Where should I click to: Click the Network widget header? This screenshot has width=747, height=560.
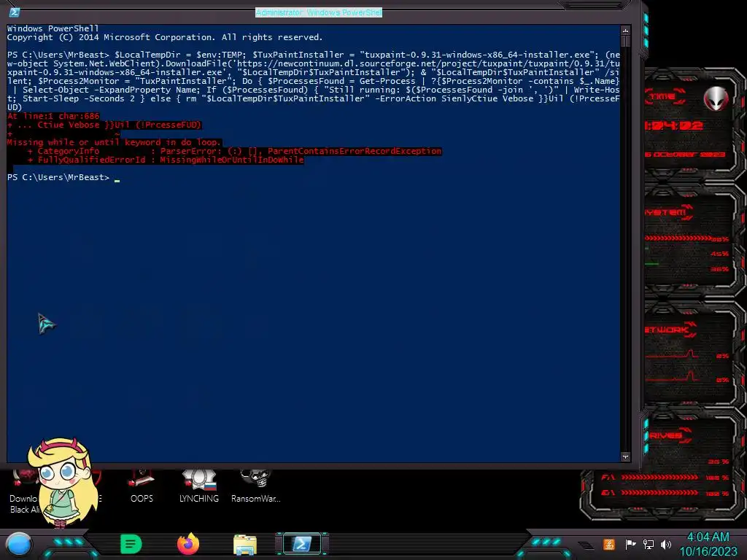point(670,330)
